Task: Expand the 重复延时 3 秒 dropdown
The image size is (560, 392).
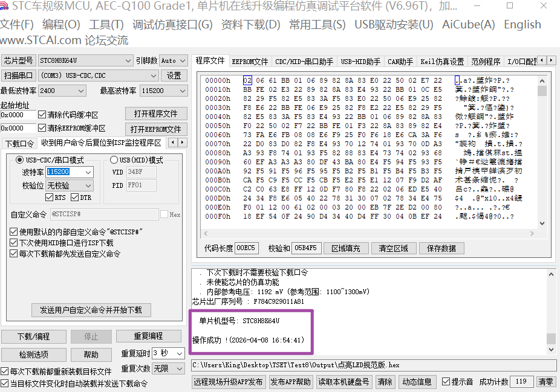Action: [180, 353]
